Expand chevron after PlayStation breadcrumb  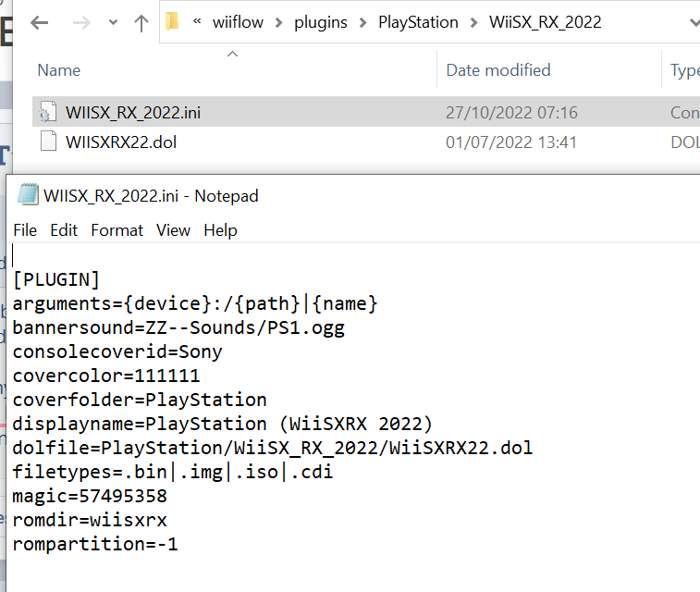point(474,22)
